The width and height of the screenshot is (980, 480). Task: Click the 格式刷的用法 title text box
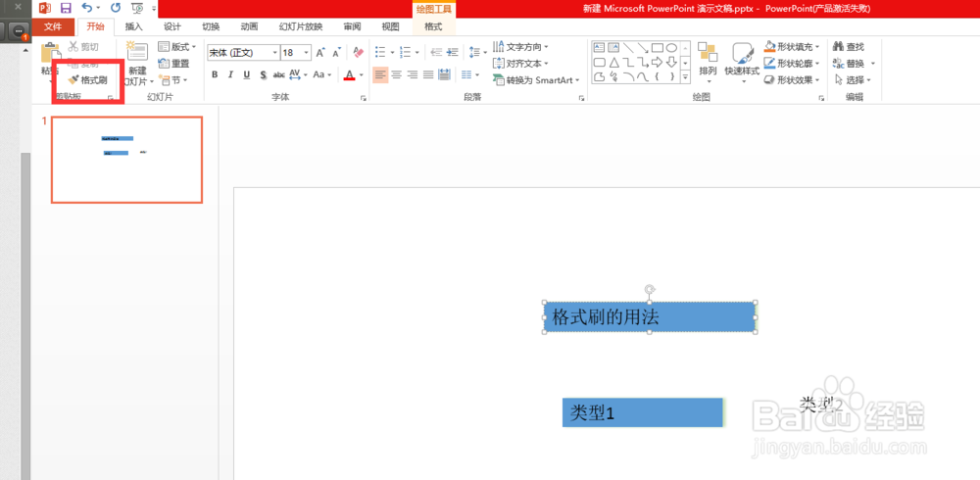coord(650,317)
